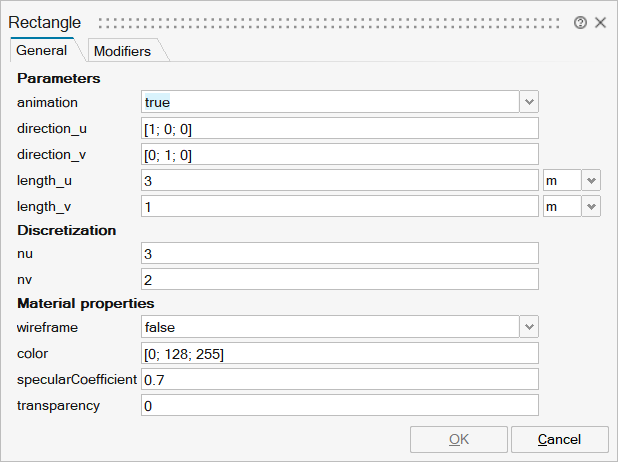Viewport: 618px width, 462px height.
Task: Click the specularCoefficient field
Action: tap(340, 379)
